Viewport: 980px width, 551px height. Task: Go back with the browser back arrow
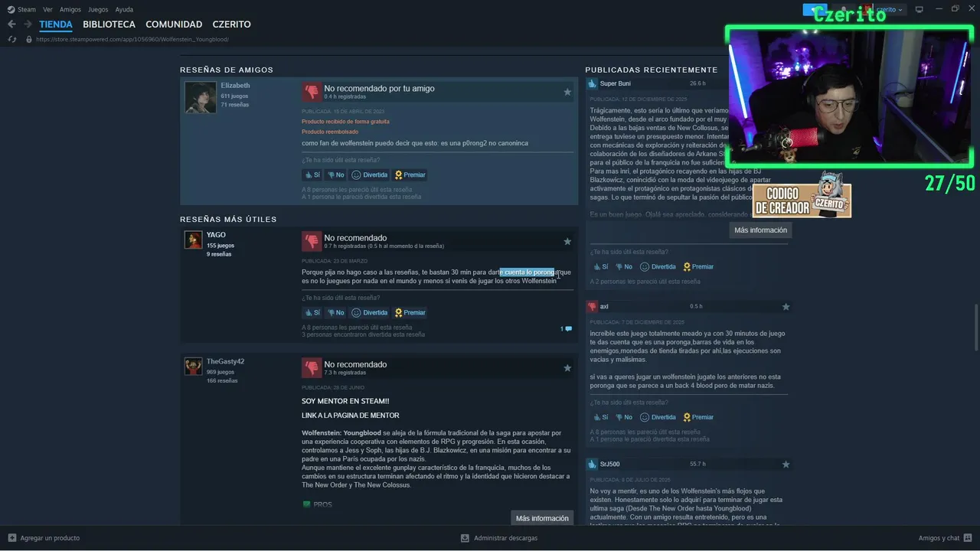pyautogui.click(x=11, y=24)
